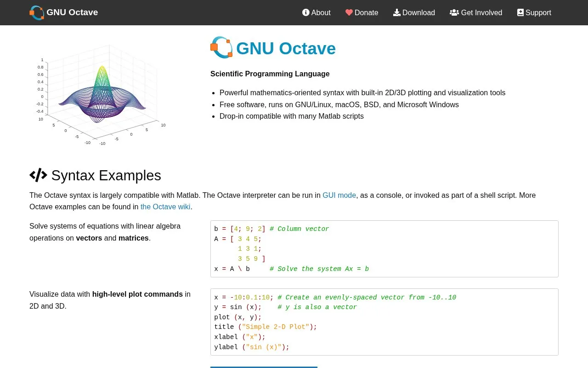Open the Get Involved page
588x368 pixels.
(x=476, y=12)
